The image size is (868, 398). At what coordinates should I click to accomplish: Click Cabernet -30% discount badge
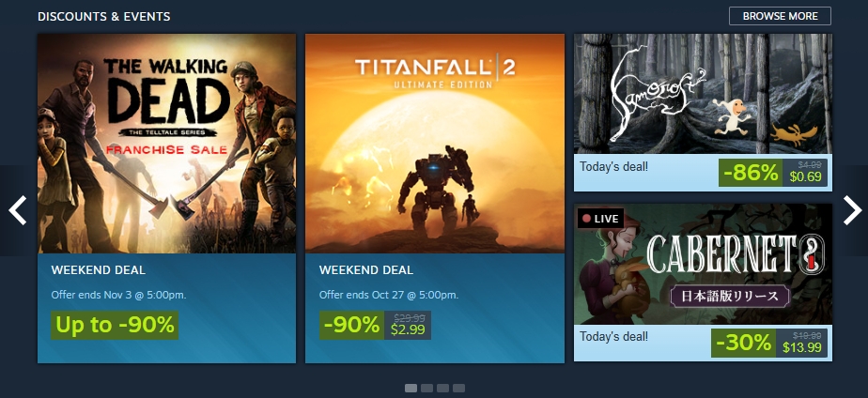(743, 344)
